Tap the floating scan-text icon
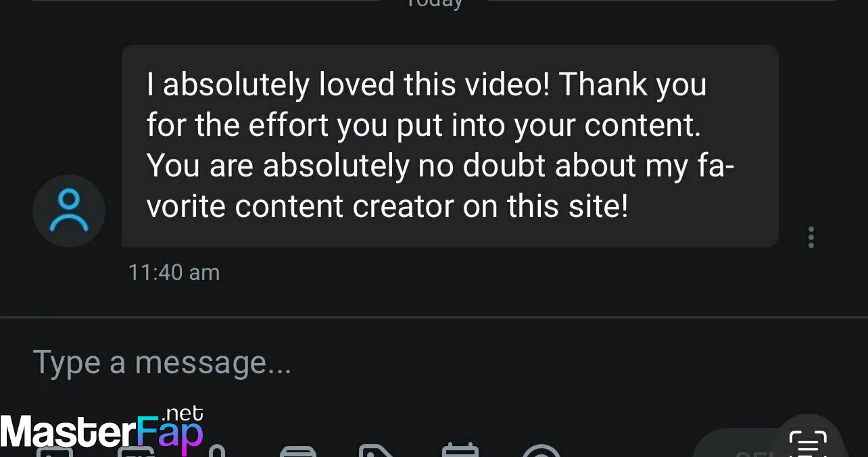The height and width of the screenshot is (457, 868). coord(809,439)
